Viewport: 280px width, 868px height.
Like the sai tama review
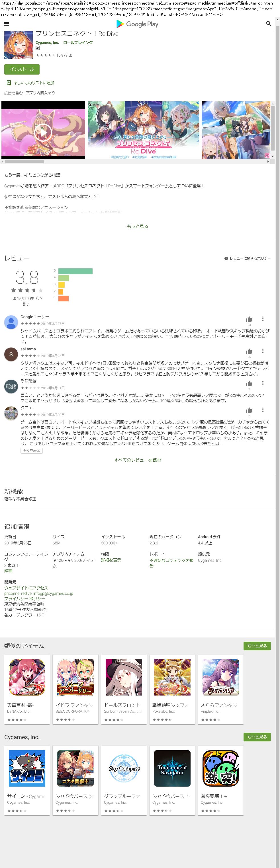249,351
